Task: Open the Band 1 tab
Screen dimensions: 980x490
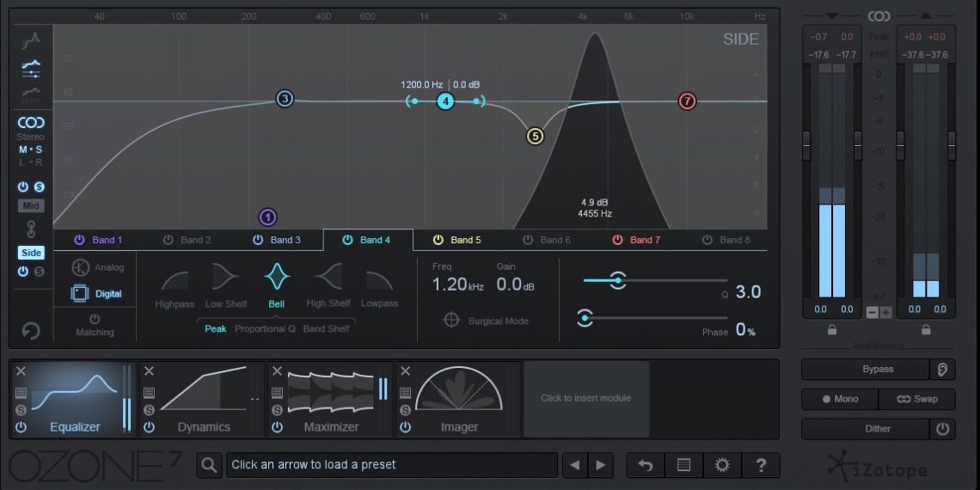Action: click(99, 240)
